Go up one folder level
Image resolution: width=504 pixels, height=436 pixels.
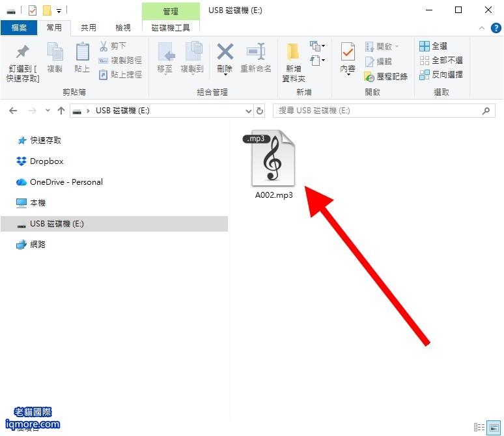61,111
